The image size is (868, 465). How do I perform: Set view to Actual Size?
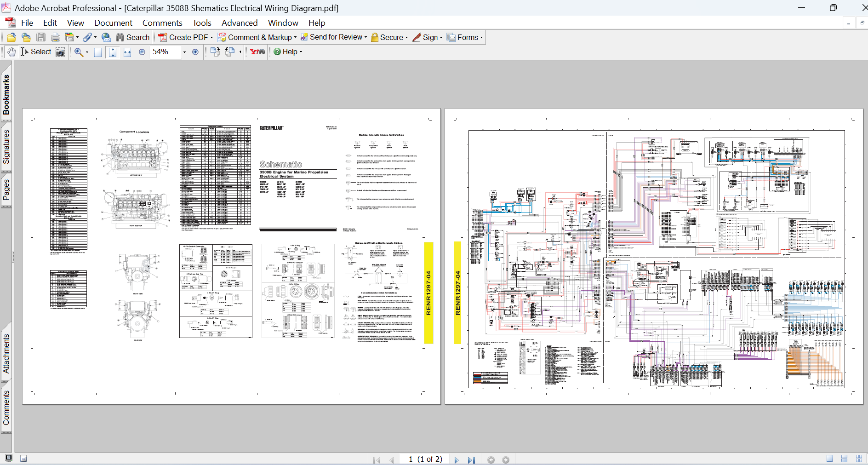coord(98,52)
